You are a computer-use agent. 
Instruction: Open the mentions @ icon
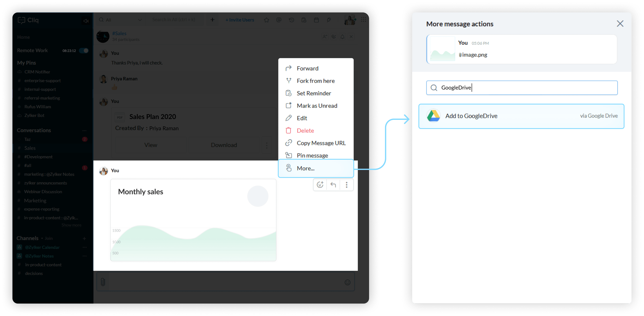pyautogui.click(x=279, y=20)
